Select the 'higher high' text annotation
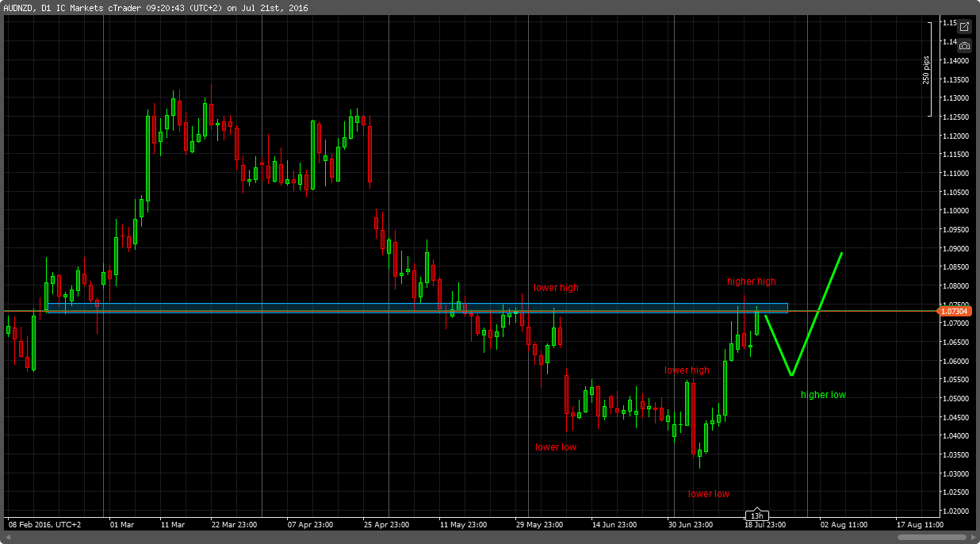980x544 pixels. tap(752, 282)
